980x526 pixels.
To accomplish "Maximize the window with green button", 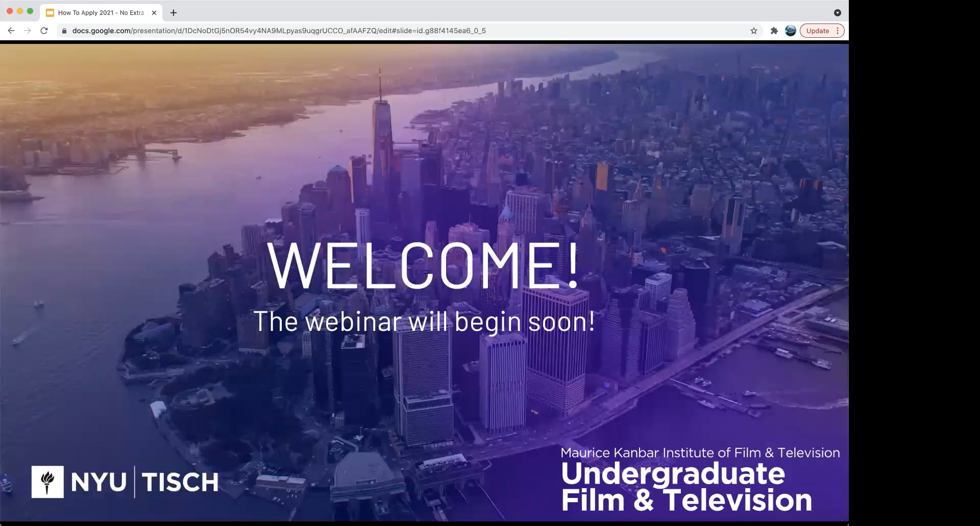I will click(x=30, y=11).
